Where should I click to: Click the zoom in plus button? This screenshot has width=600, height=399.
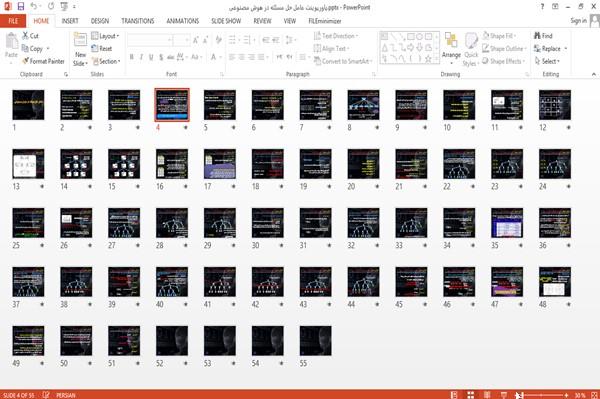click(566, 395)
